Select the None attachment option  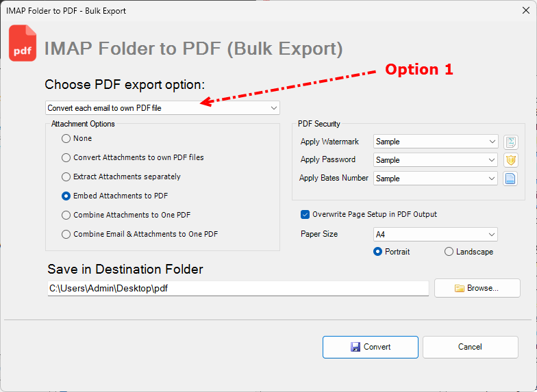coord(66,138)
